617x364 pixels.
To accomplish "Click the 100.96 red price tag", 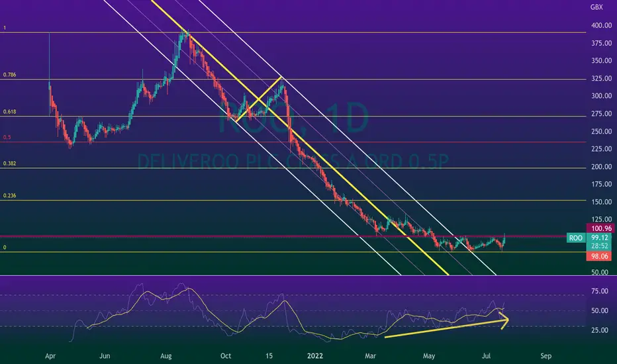I will pos(601,228).
